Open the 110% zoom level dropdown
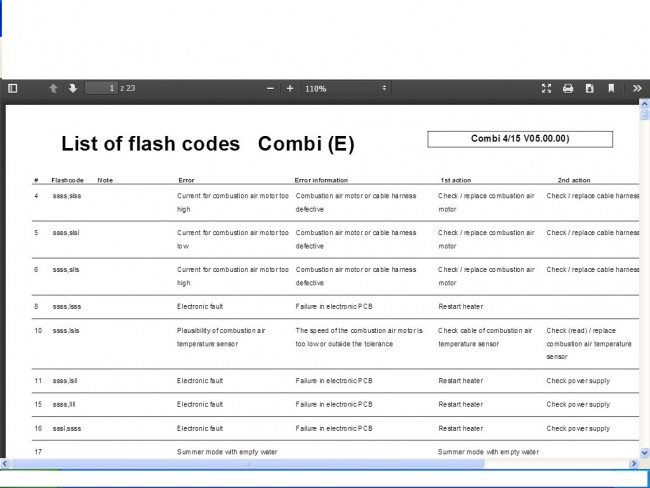Screen dimensions: 650x488 click(x=346, y=88)
